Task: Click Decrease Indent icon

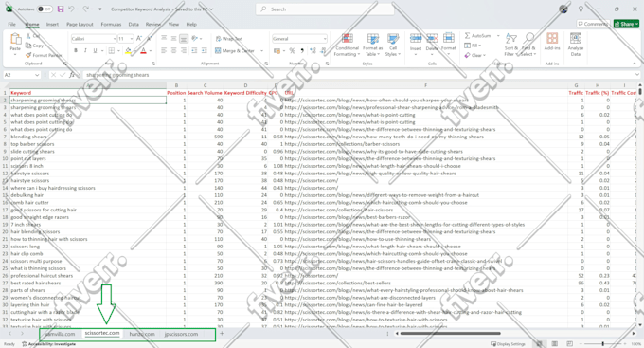Action: (194, 50)
